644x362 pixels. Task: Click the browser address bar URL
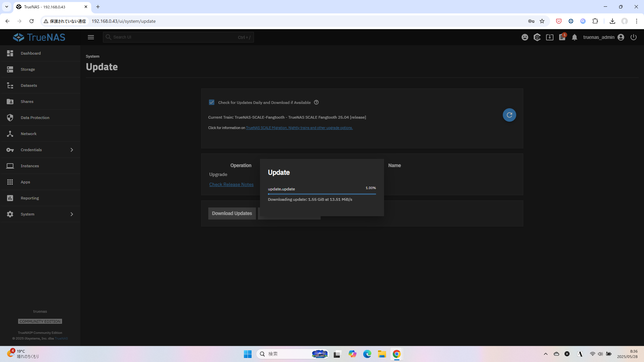(x=123, y=21)
